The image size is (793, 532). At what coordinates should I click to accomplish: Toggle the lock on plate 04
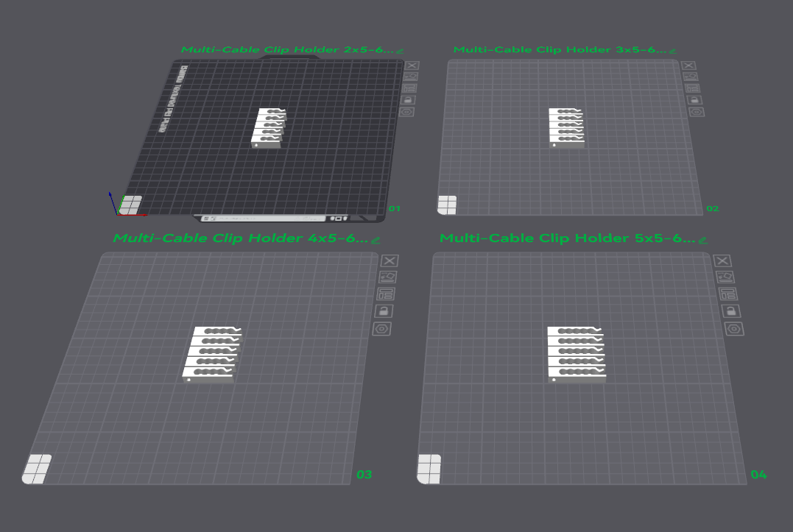coord(731,311)
